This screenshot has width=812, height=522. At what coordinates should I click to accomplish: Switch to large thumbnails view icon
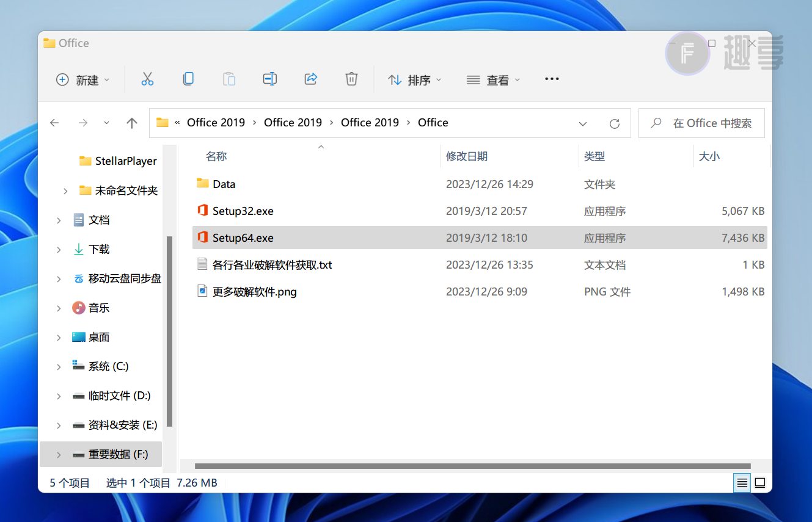coord(759,483)
